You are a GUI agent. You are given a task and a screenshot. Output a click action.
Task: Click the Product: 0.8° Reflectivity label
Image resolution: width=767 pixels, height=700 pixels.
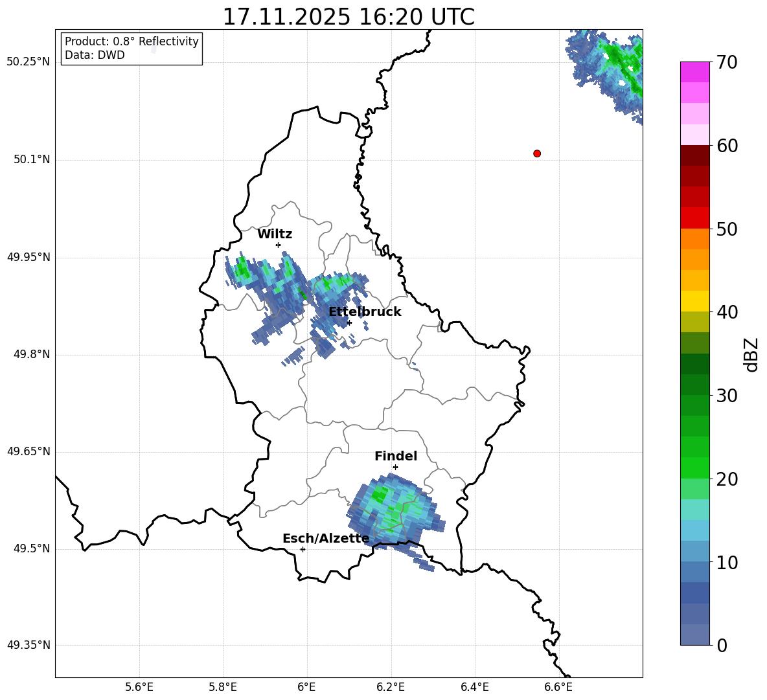point(132,41)
